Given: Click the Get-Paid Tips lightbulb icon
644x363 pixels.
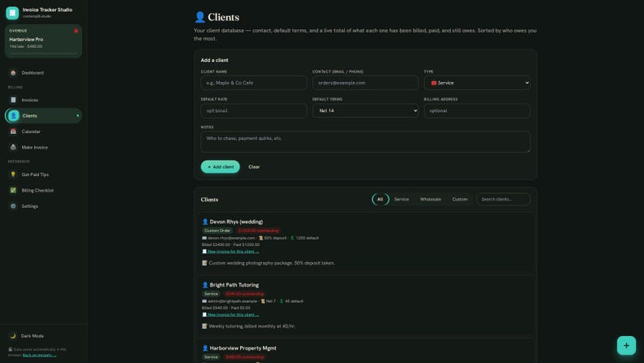Looking at the screenshot, I should pos(13,175).
